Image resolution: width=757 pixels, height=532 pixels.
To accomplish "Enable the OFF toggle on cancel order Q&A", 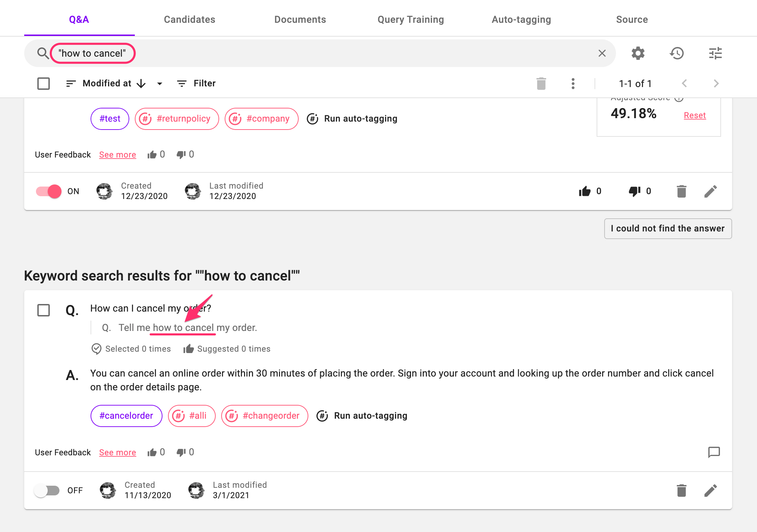I will click(x=47, y=491).
